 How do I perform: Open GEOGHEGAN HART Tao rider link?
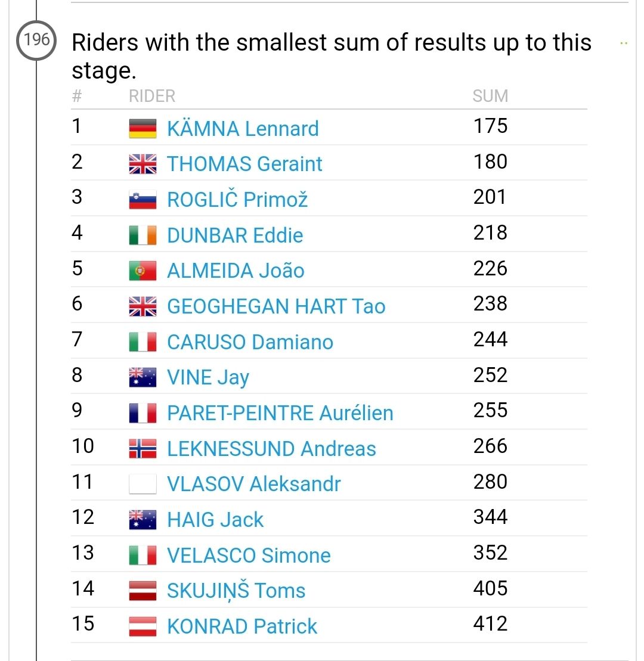click(x=276, y=306)
